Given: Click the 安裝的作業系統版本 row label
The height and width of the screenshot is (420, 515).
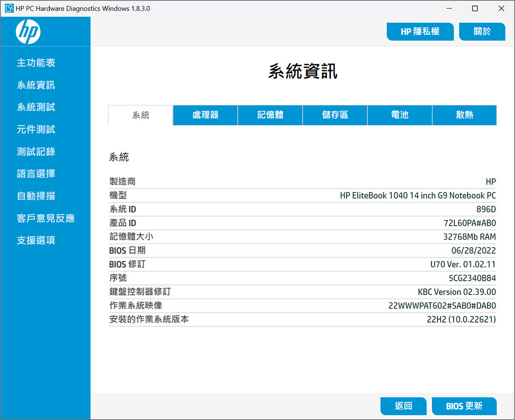Looking at the screenshot, I should pos(149,319).
